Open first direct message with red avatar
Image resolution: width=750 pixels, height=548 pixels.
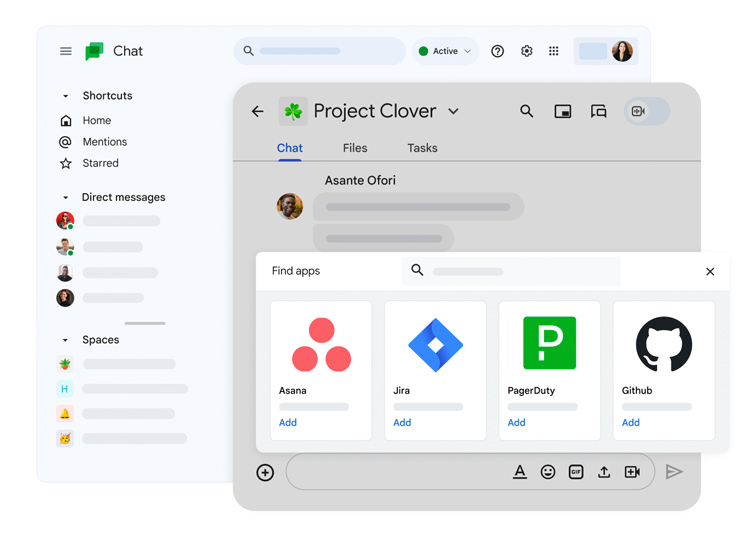tap(108, 221)
